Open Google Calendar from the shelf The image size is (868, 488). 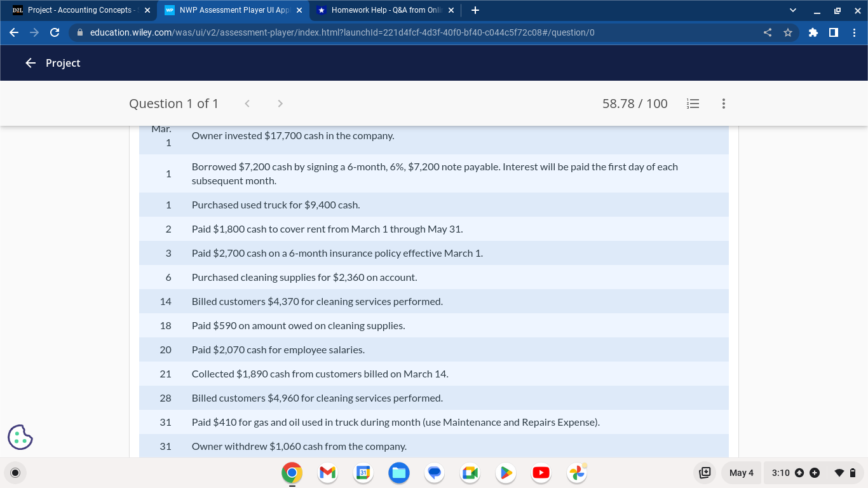[x=363, y=473]
